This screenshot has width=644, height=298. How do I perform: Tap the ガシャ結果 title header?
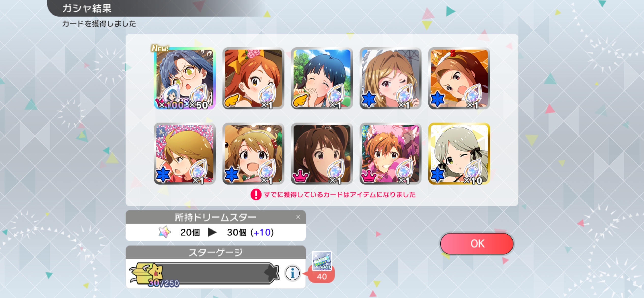tap(87, 8)
